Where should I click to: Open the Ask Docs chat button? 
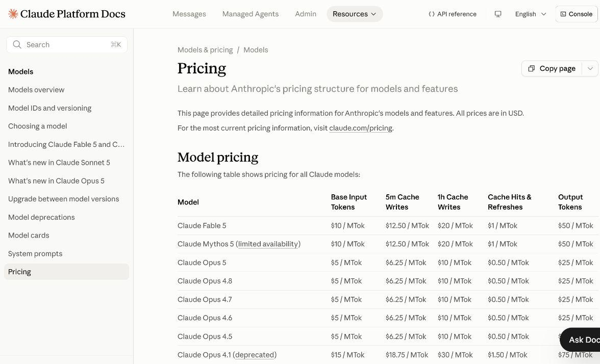pyautogui.click(x=580, y=340)
